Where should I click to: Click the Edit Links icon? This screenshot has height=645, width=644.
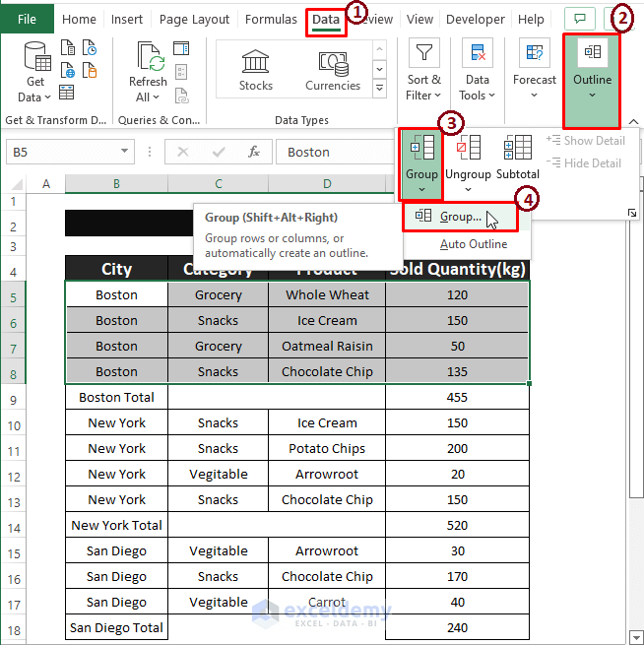[182, 96]
